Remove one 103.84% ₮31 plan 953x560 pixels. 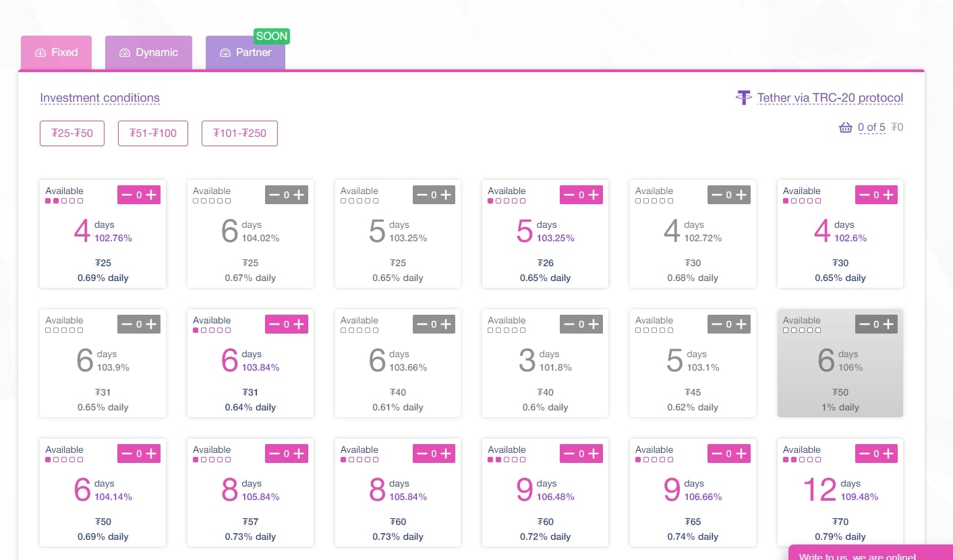[x=274, y=324]
